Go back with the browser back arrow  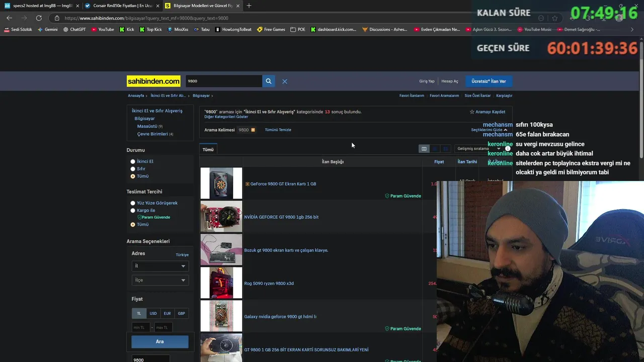click(9, 18)
